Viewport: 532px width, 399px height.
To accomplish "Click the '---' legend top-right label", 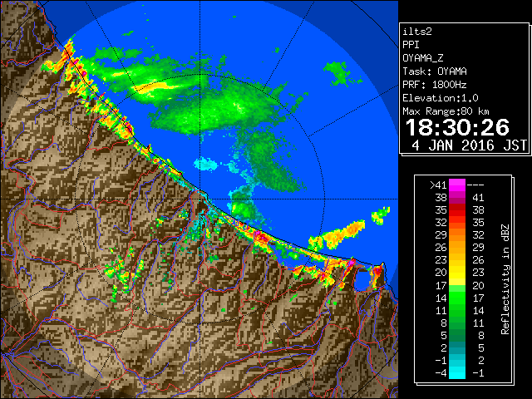I will pos(475,185).
